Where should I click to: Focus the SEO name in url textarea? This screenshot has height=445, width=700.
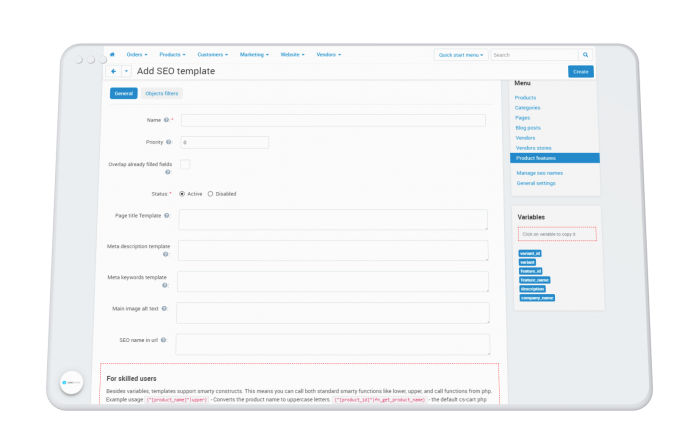click(333, 345)
